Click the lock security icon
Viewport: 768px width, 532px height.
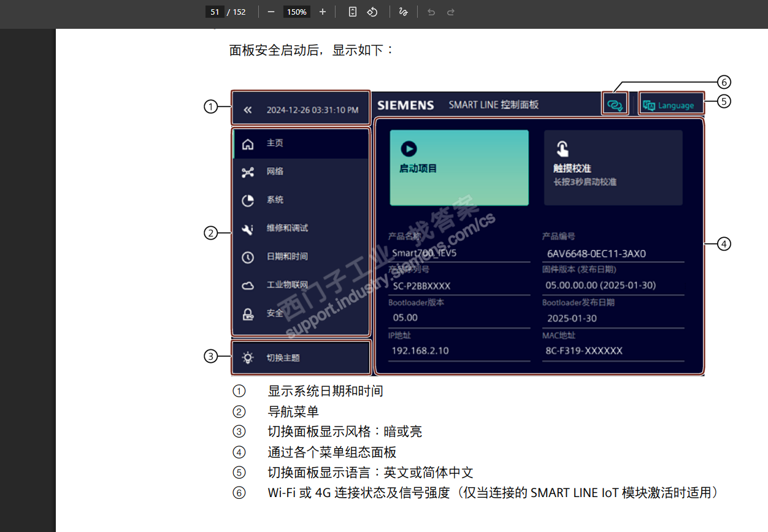248,314
